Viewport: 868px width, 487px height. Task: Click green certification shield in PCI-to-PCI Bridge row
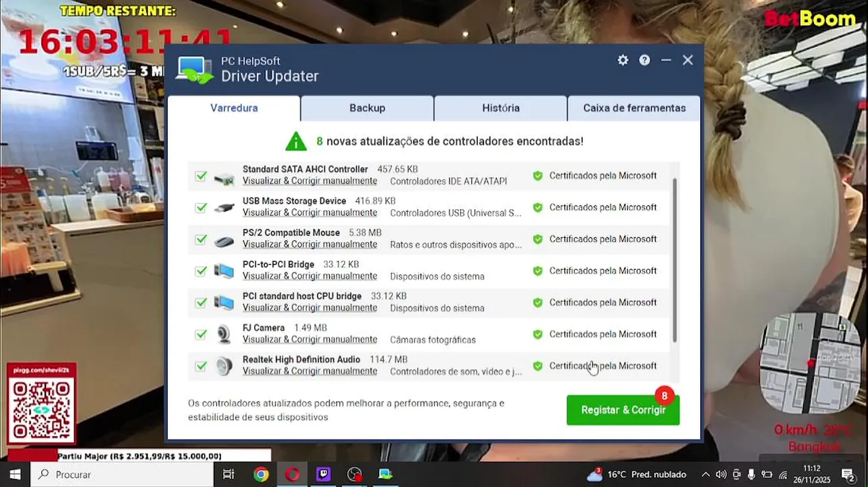pos(537,271)
